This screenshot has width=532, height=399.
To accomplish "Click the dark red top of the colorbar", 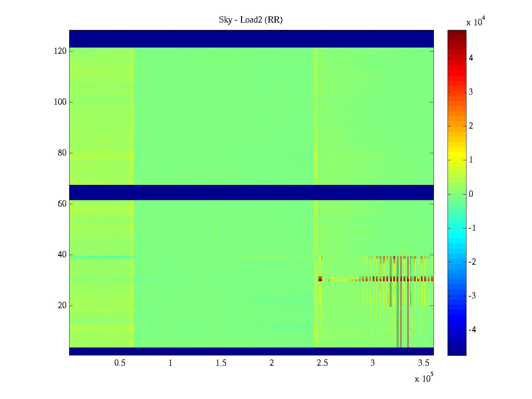I will pos(457,33).
